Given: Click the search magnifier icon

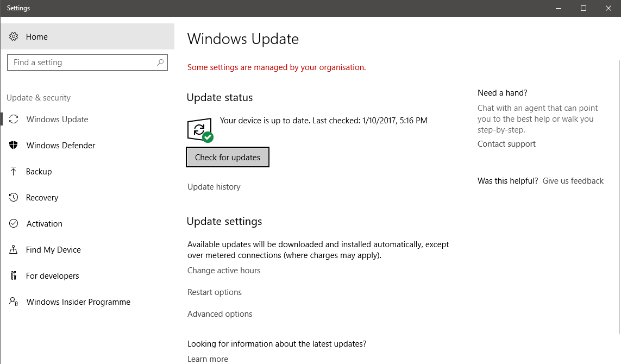Looking at the screenshot, I should pyautogui.click(x=160, y=62).
